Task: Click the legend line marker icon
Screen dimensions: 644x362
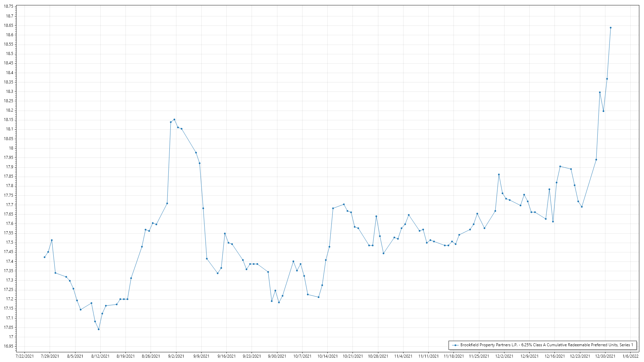Action: pos(455,345)
